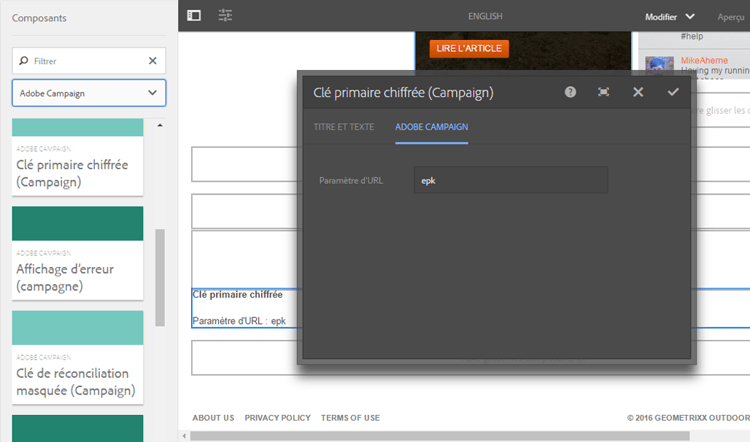This screenshot has height=442, width=750.
Task: Open the Privacy Policy footer link
Action: (277, 418)
